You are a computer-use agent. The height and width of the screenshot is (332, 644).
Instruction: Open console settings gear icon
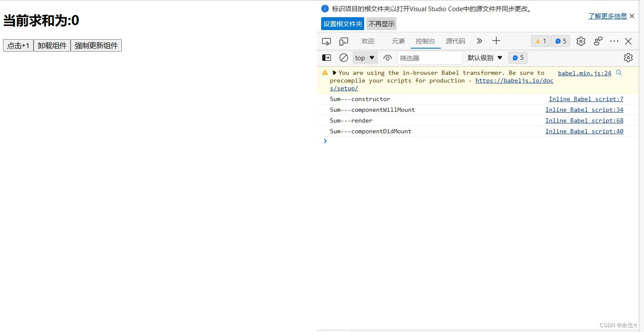click(x=628, y=58)
